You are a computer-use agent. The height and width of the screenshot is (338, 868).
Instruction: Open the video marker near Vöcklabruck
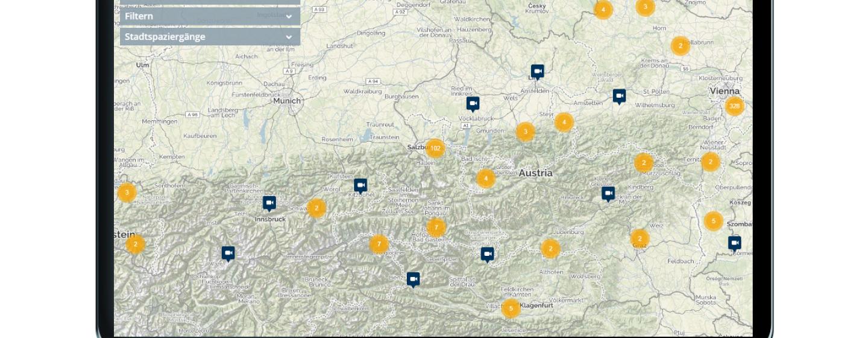pos(473,104)
